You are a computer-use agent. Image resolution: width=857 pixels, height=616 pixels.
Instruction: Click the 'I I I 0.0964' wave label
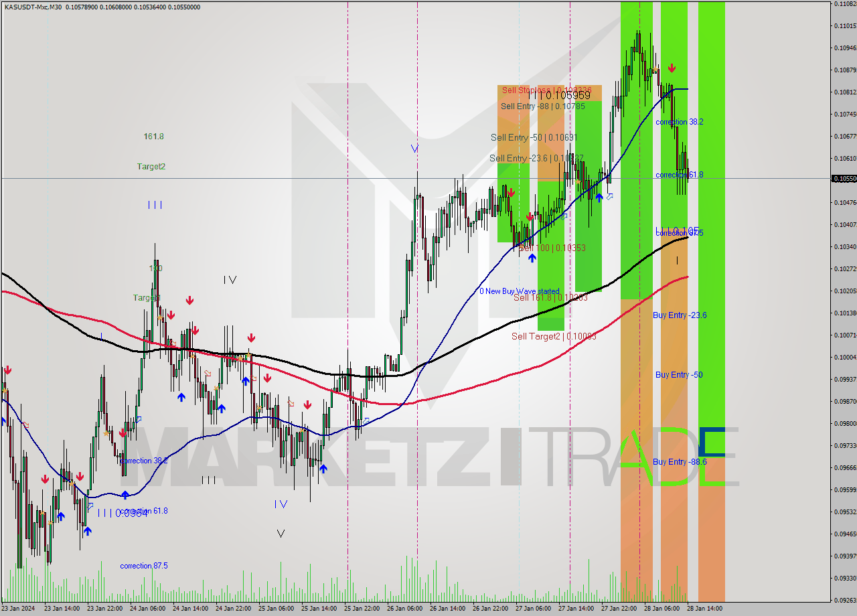point(123,513)
